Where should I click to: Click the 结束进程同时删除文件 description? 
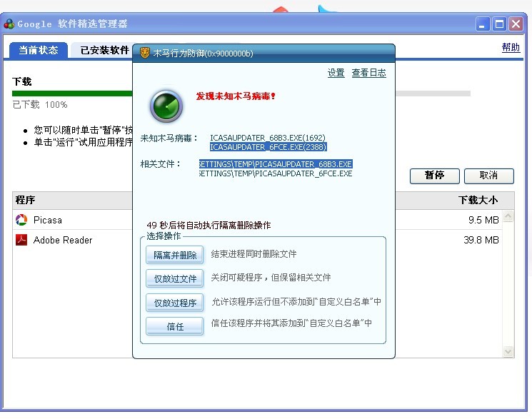(254, 254)
